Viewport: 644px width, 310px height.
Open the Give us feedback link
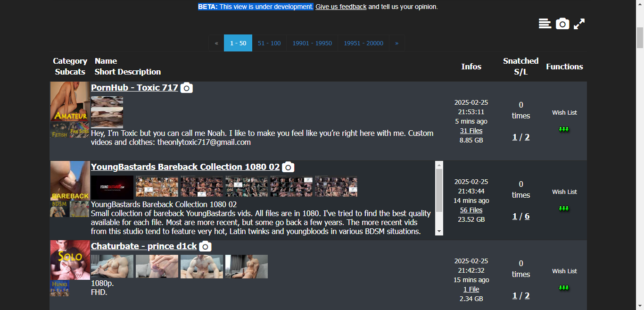tap(341, 7)
